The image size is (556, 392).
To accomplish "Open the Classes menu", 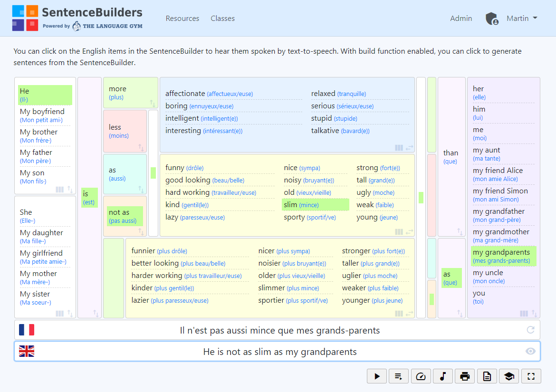I will [223, 19].
